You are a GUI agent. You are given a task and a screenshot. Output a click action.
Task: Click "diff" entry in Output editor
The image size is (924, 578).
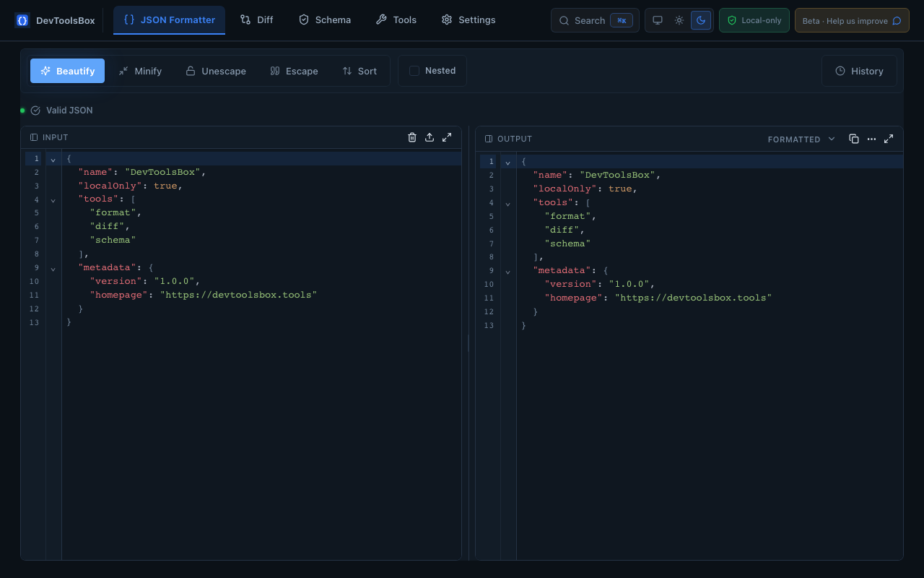pos(562,230)
